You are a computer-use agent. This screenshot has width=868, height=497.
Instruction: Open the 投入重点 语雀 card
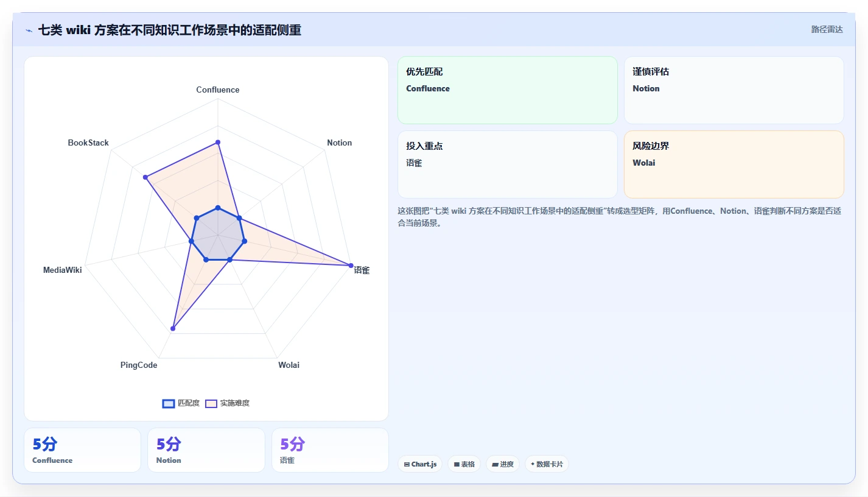(x=508, y=164)
